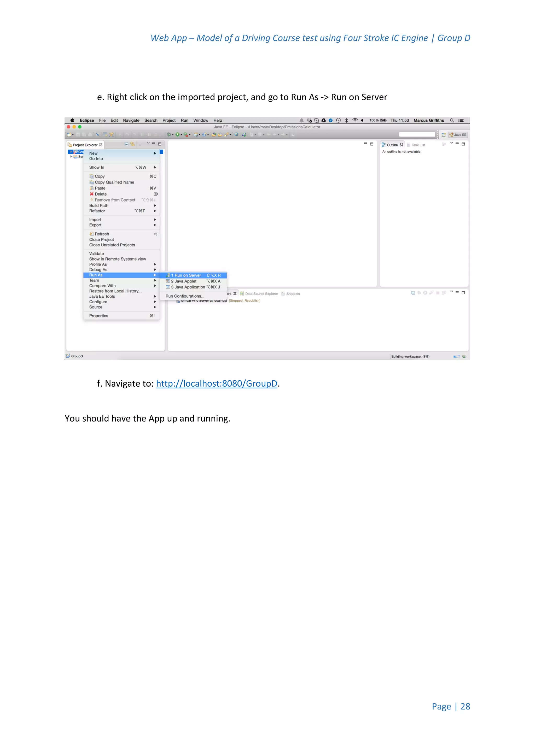The width and height of the screenshot is (535, 756).
Task: Open the Profile As submenu
Action: tap(121, 264)
